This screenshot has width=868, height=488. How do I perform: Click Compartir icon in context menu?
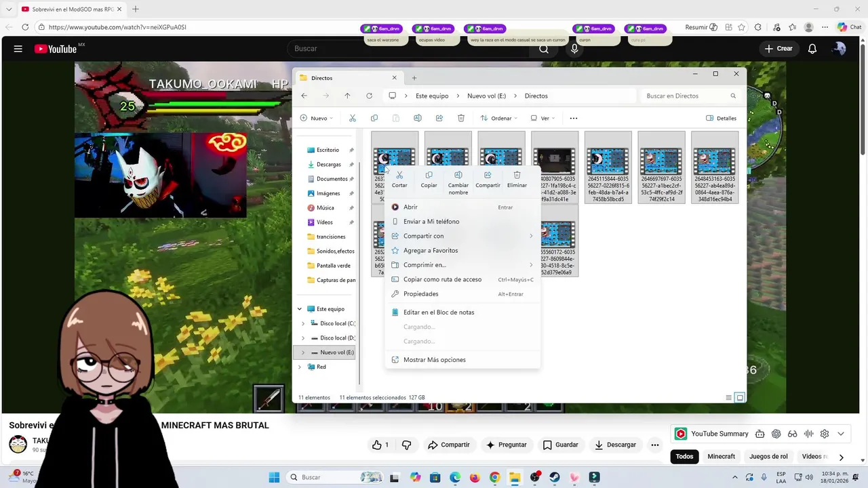tap(488, 175)
